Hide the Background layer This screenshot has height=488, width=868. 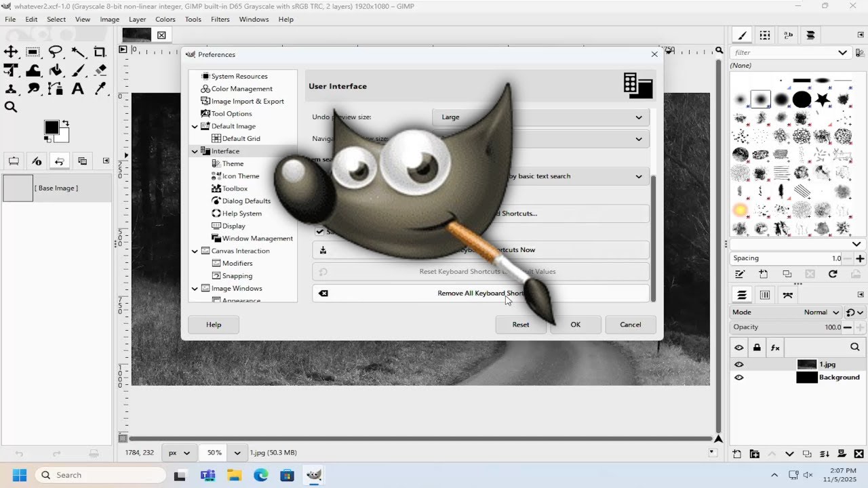(739, 378)
